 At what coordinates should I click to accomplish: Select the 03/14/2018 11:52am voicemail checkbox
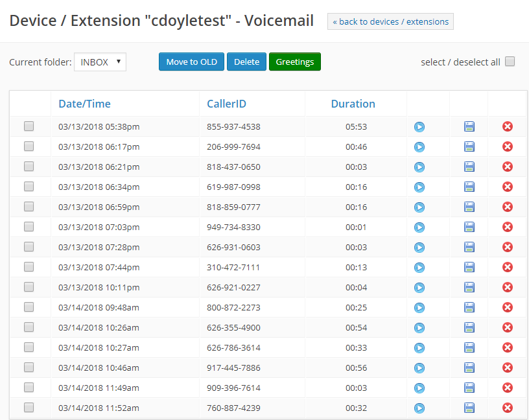(x=29, y=408)
